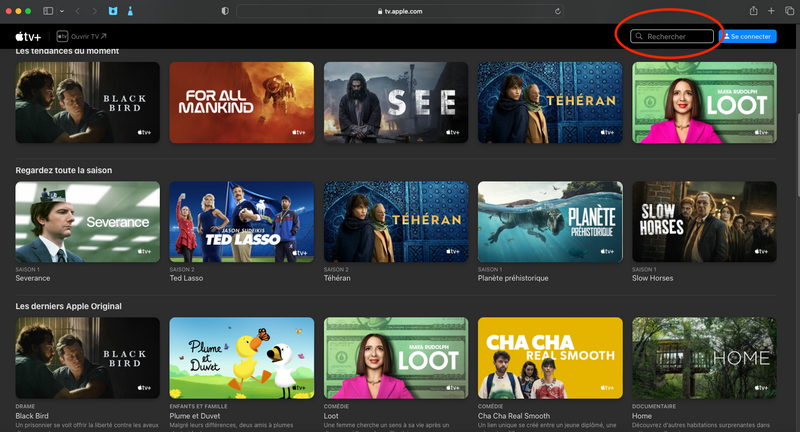Open the Home documentary thumbnail
This screenshot has height=432, width=800.
705,358
